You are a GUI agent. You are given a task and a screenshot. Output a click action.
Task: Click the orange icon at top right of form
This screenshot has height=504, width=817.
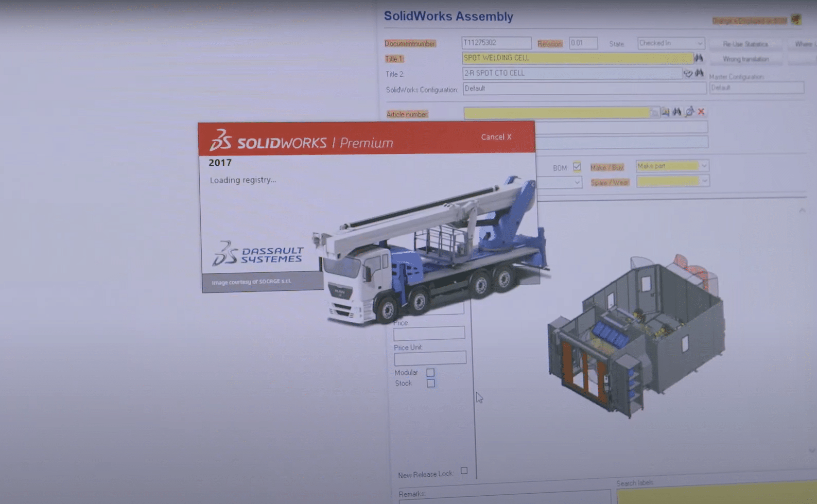(796, 20)
